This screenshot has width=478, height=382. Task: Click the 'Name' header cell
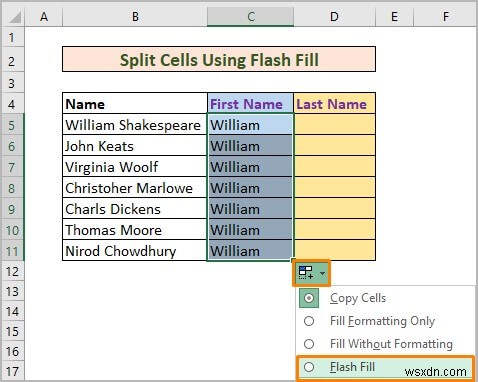(135, 104)
